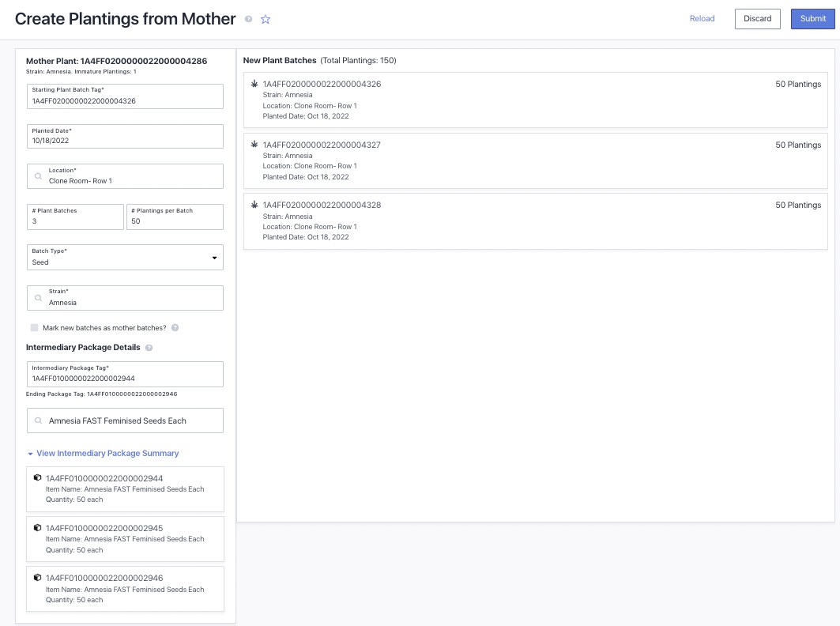The image size is (840, 626).
Task: Select the plant batch ending 4327
Action: (535, 160)
